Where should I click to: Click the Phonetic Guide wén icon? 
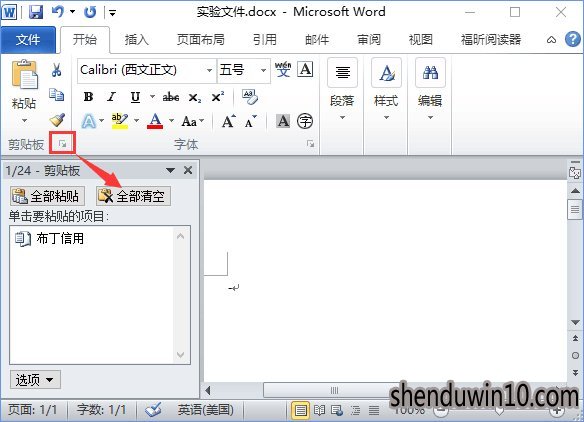click(283, 70)
